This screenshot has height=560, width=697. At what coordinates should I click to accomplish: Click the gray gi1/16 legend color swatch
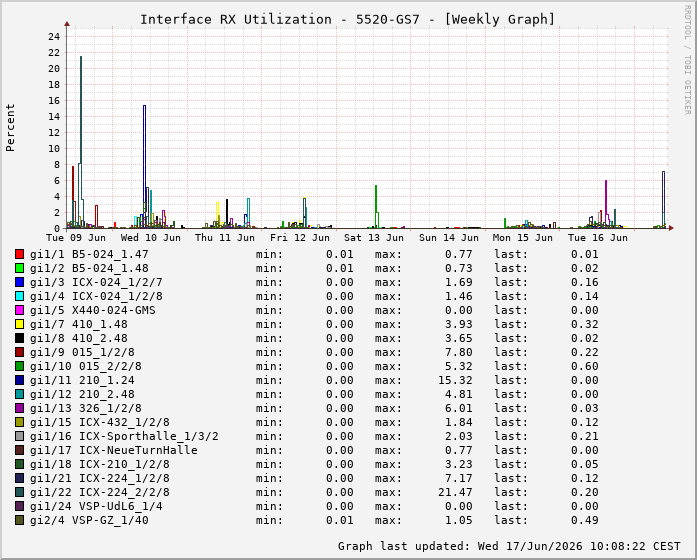19,436
